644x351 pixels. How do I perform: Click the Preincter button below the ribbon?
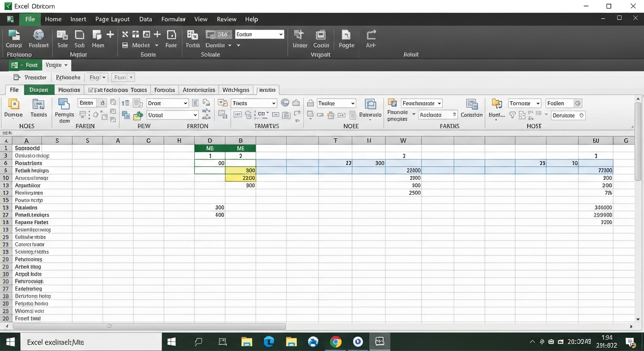(x=30, y=77)
